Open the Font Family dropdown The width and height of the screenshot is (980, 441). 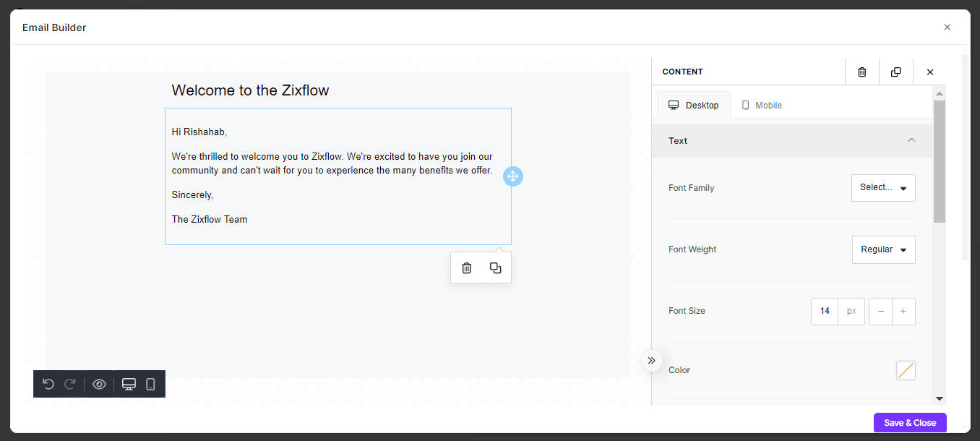[x=883, y=188]
